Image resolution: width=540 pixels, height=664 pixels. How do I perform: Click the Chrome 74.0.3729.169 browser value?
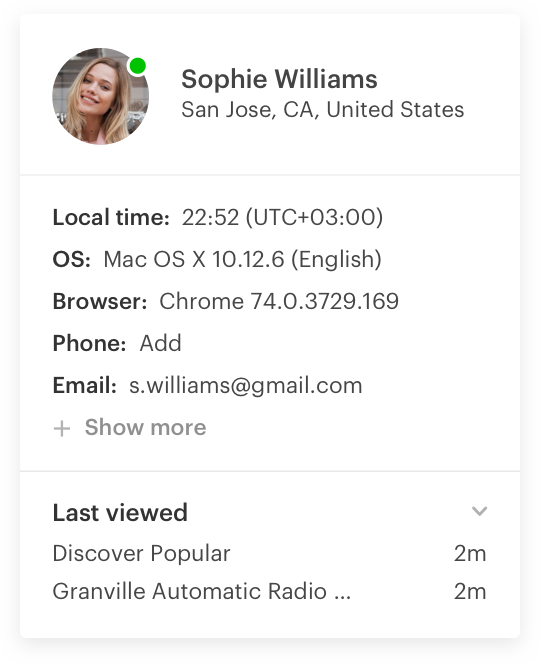click(x=279, y=301)
